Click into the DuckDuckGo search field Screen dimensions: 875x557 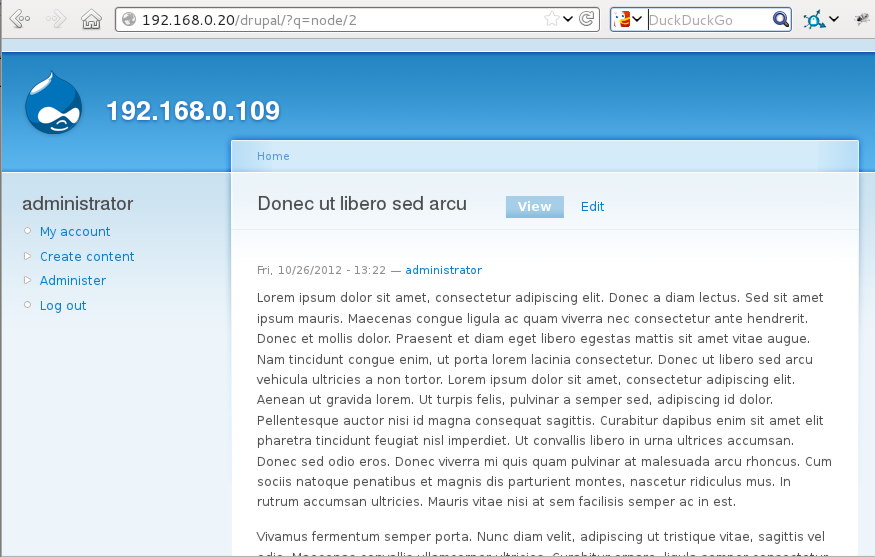click(708, 19)
